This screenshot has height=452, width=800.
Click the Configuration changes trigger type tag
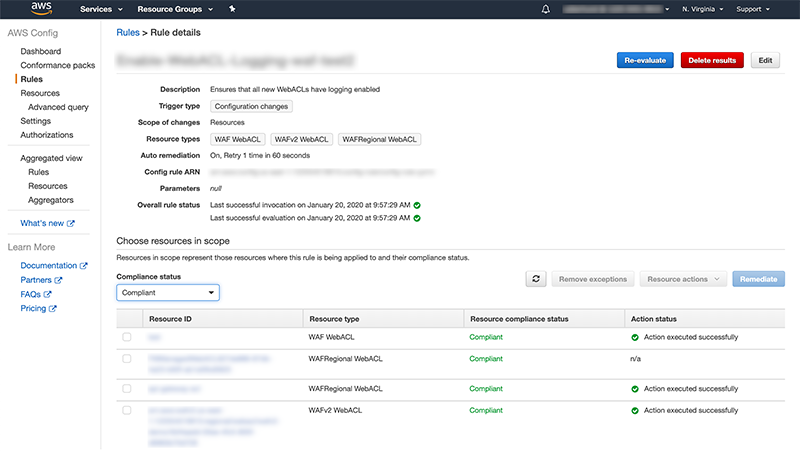pos(251,107)
